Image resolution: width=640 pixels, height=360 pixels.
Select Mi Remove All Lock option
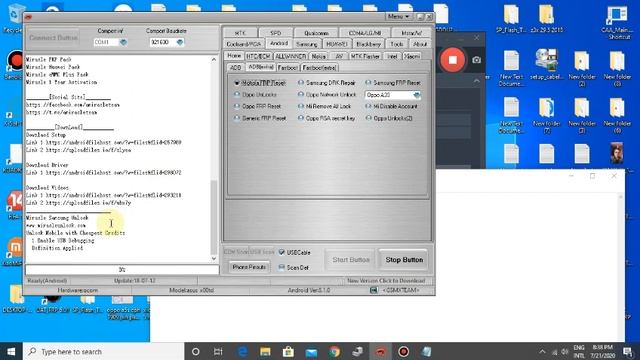pos(324,107)
